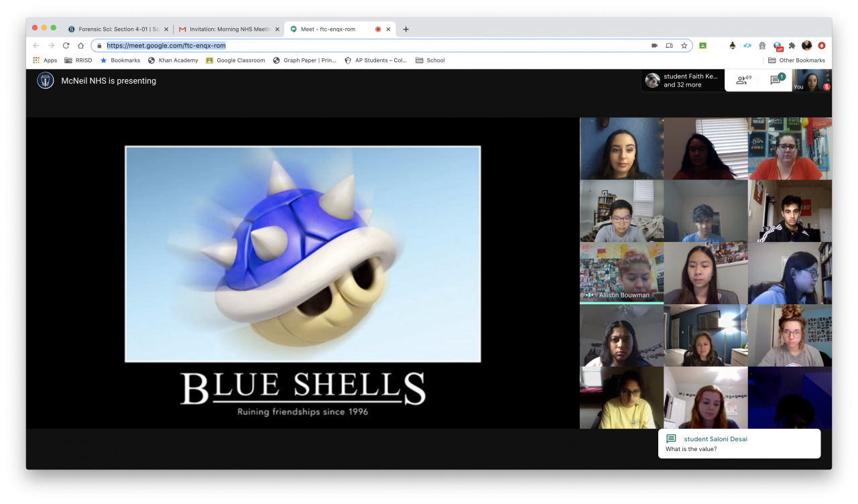Open the RRISD bookmarks folder
This screenshot has height=504, width=858.
tap(78, 60)
